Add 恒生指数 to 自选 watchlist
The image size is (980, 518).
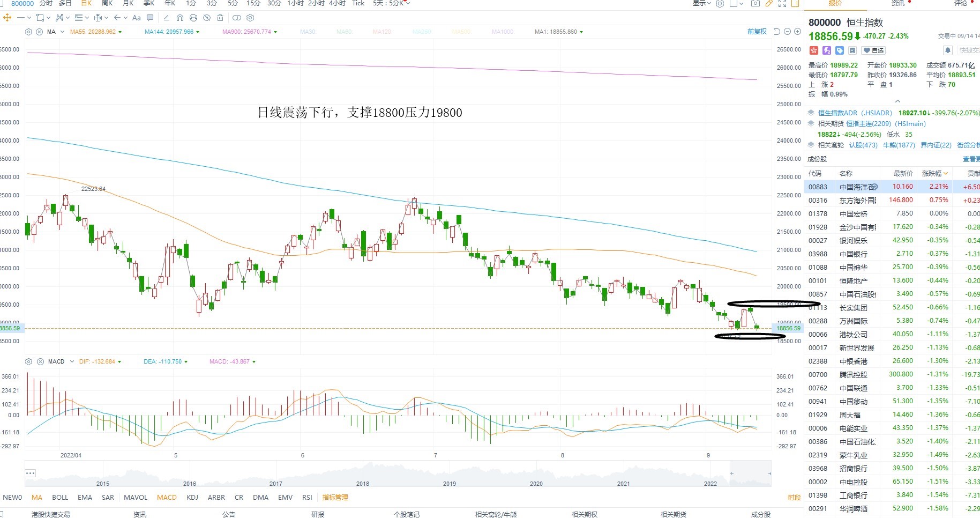[873, 50]
